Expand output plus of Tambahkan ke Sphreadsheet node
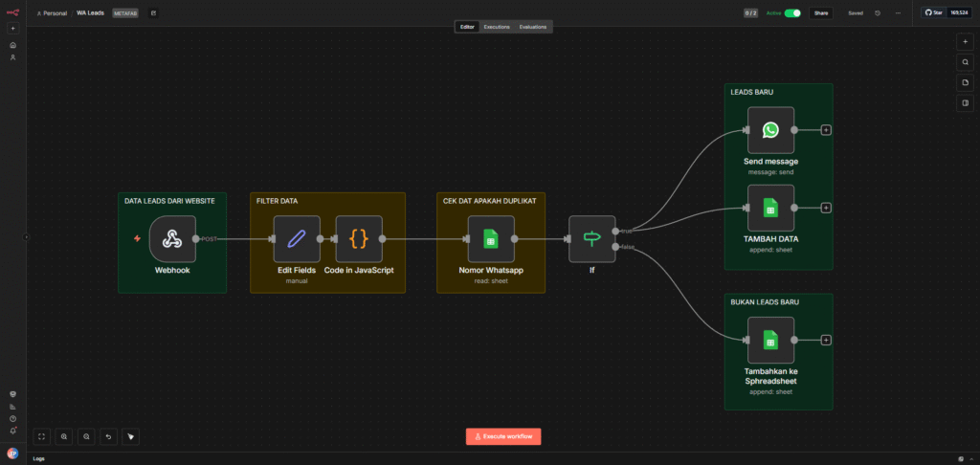 826,340
